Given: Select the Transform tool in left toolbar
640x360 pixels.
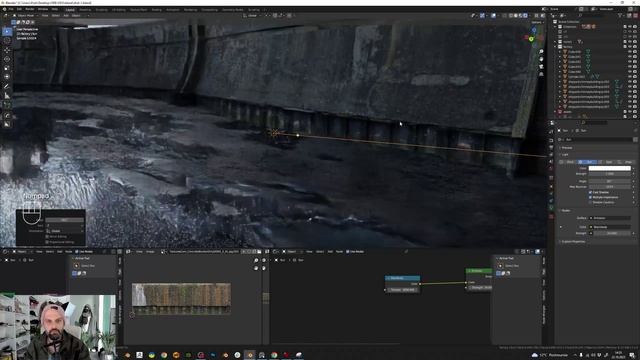Looking at the screenshot, I should tap(7, 77).
